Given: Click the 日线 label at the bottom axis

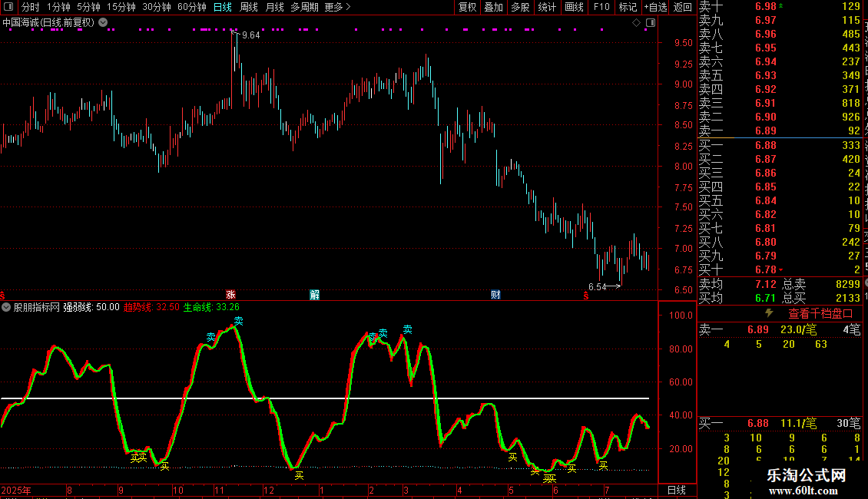Looking at the screenshot, I should (x=677, y=490).
